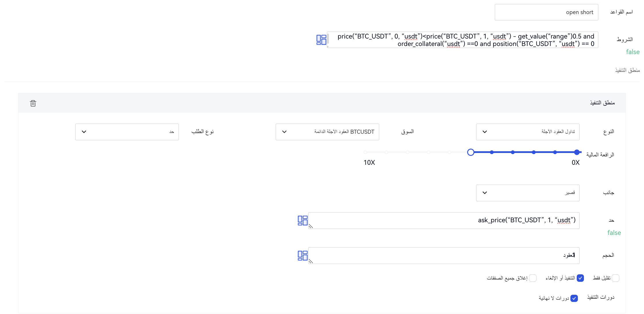Toggle the infinite cycles checkbox
Screen dimensions: 644x314
pyautogui.click(x=574, y=298)
